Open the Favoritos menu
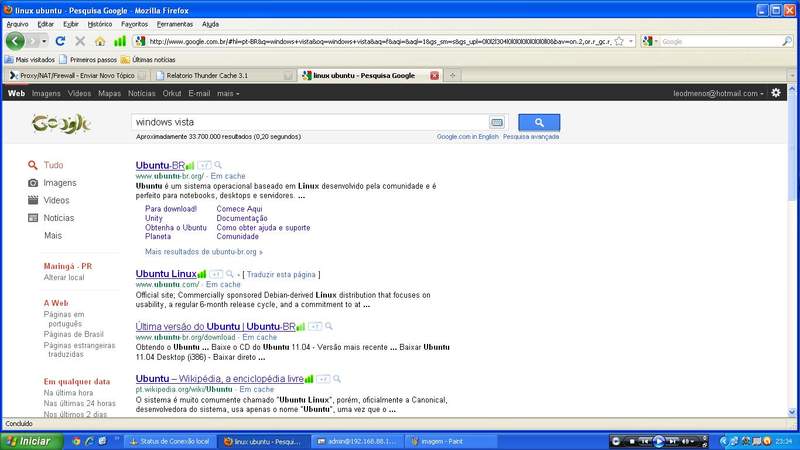Viewport: 800px width, 450px height. click(x=134, y=24)
